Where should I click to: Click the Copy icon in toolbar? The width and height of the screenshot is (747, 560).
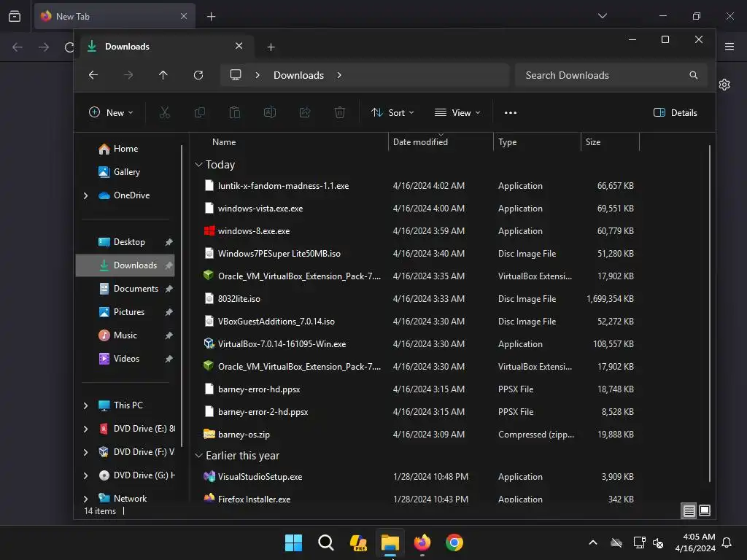[200, 113]
